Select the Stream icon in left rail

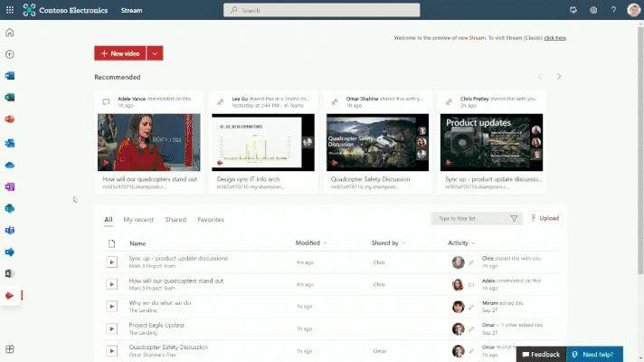point(9,295)
